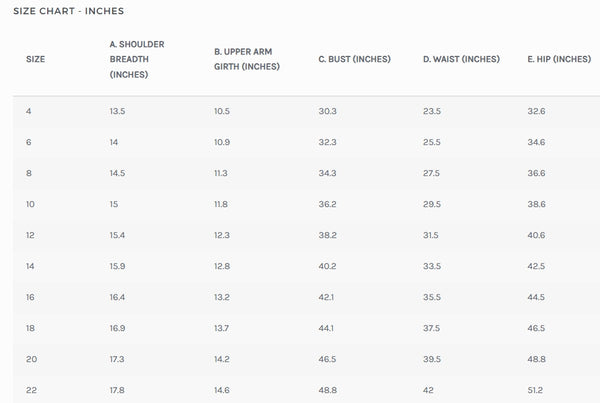Click the B. Upper Arm Girth header
Screen dimensions: 600x403
point(247,59)
